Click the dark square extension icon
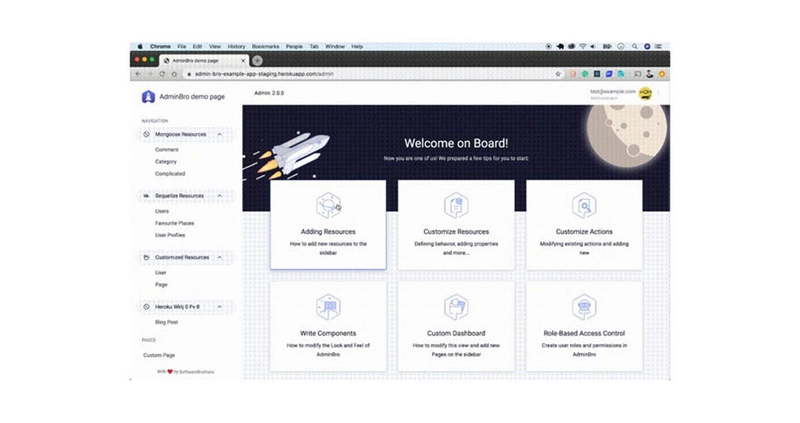800x423 pixels. tap(596, 74)
